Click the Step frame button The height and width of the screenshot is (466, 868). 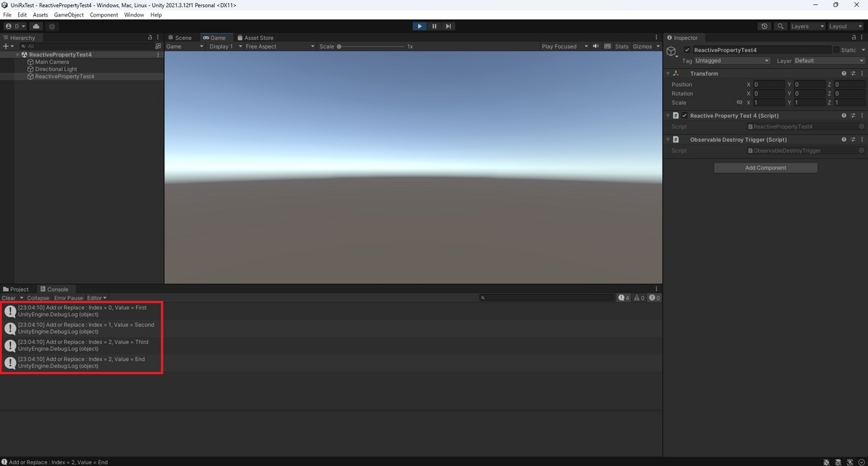click(x=448, y=26)
